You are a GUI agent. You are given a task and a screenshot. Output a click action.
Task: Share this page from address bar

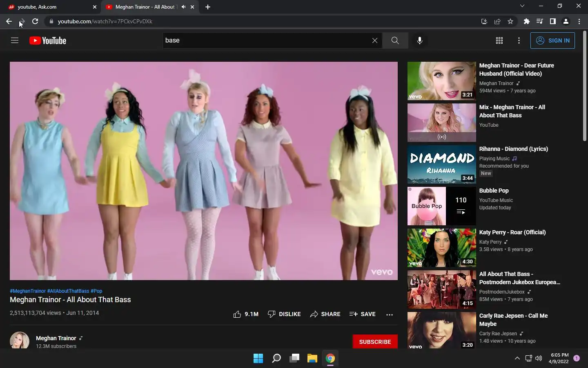[497, 21]
